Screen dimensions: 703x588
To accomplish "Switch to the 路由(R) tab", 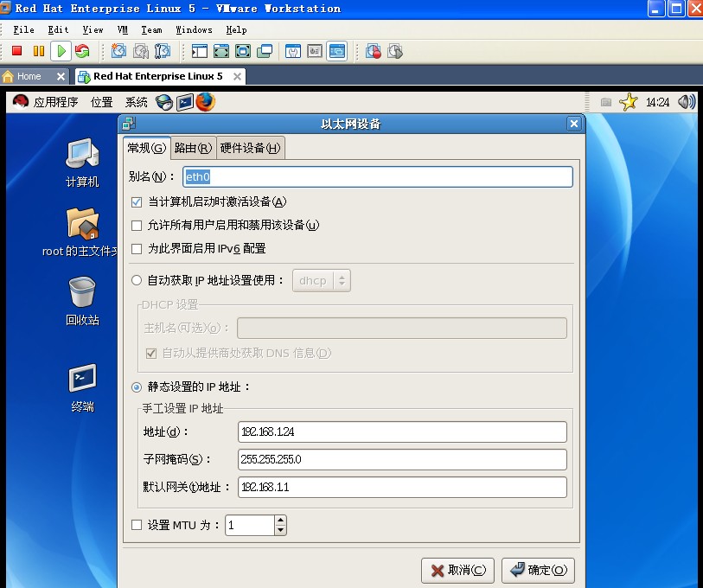I will 193,148.
